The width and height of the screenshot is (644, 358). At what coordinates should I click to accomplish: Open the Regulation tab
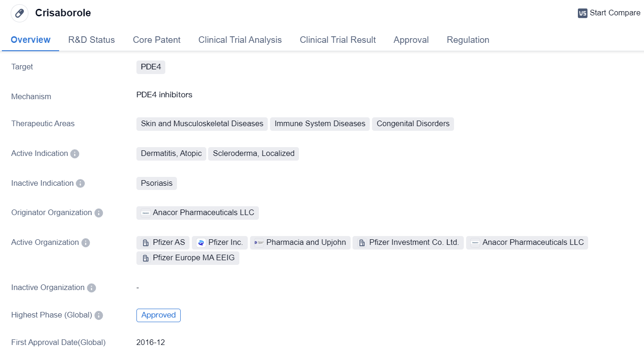(x=468, y=40)
